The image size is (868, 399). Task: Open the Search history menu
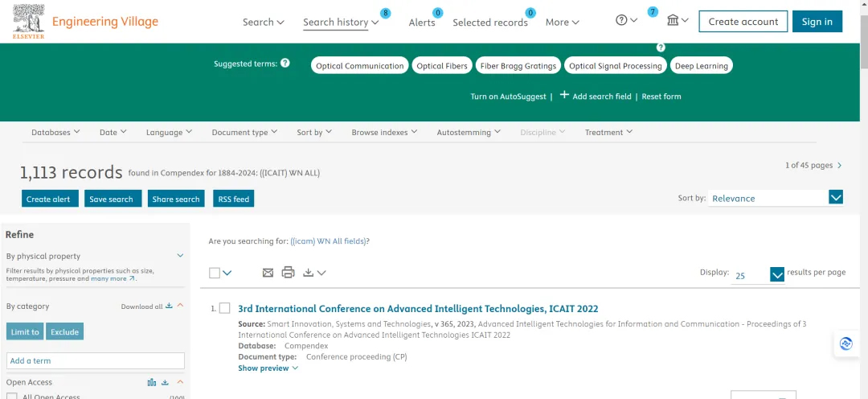(341, 23)
